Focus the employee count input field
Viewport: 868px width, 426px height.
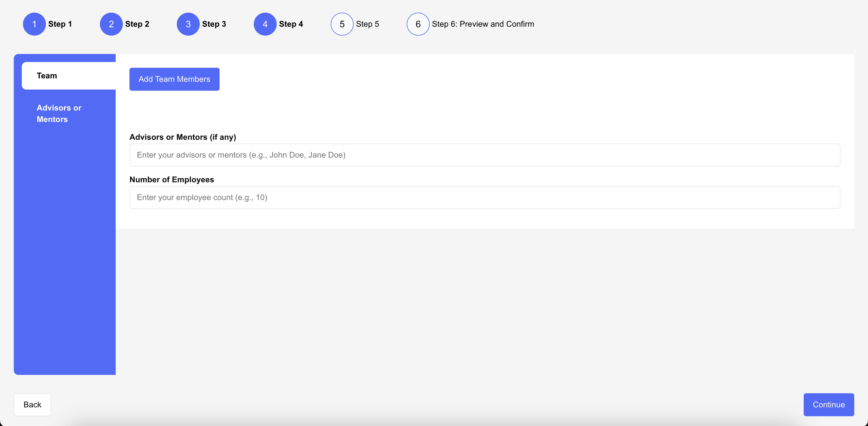point(485,197)
